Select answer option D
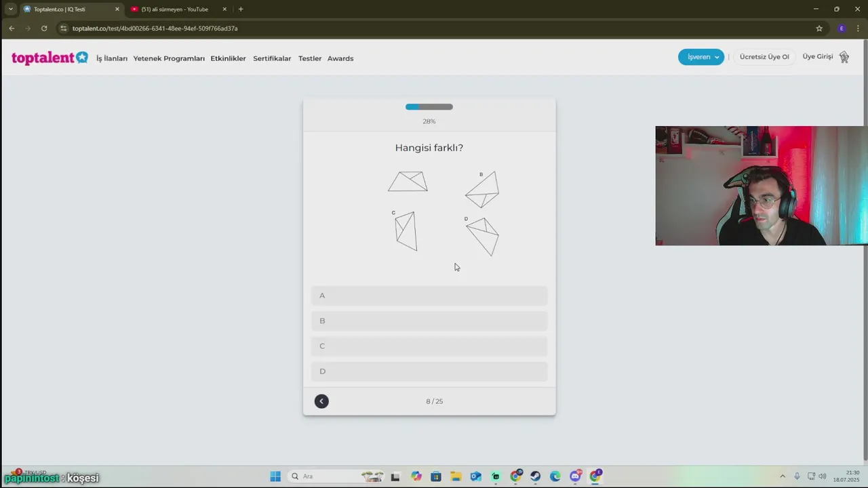 tap(429, 371)
